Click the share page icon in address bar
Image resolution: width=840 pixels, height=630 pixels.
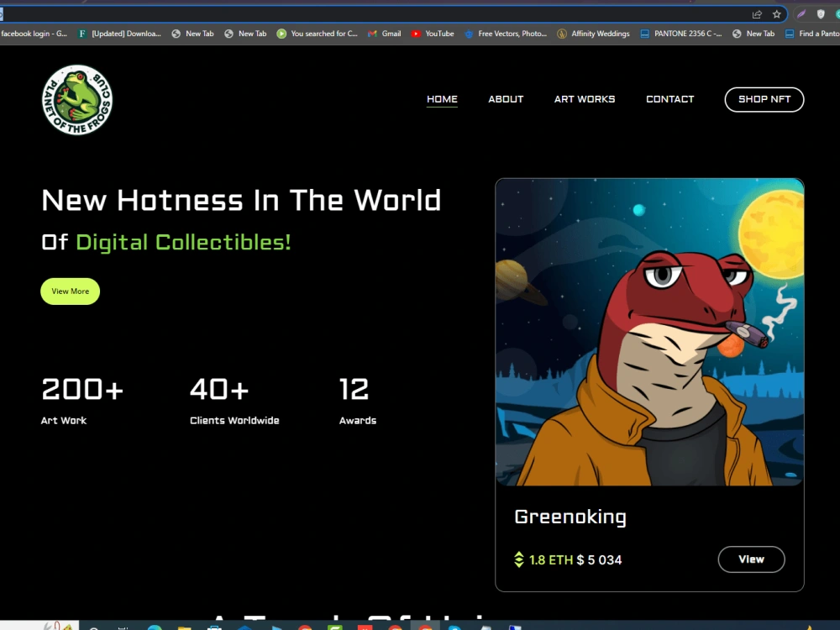tap(757, 14)
